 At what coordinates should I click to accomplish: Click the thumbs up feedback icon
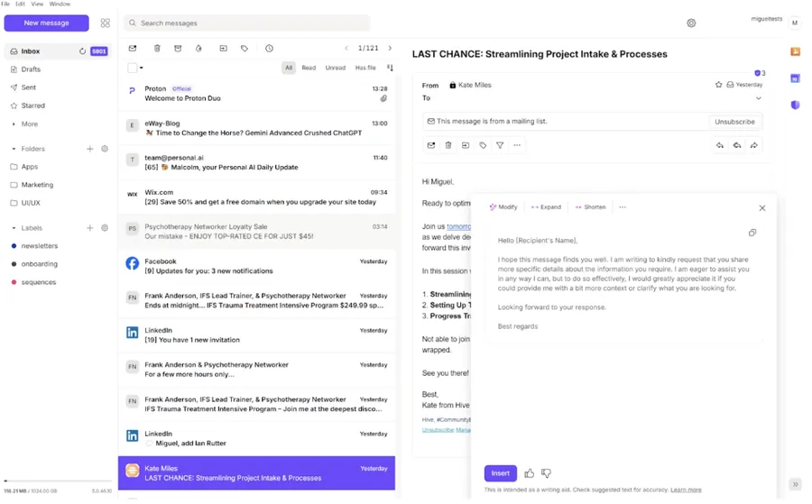click(x=530, y=473)
